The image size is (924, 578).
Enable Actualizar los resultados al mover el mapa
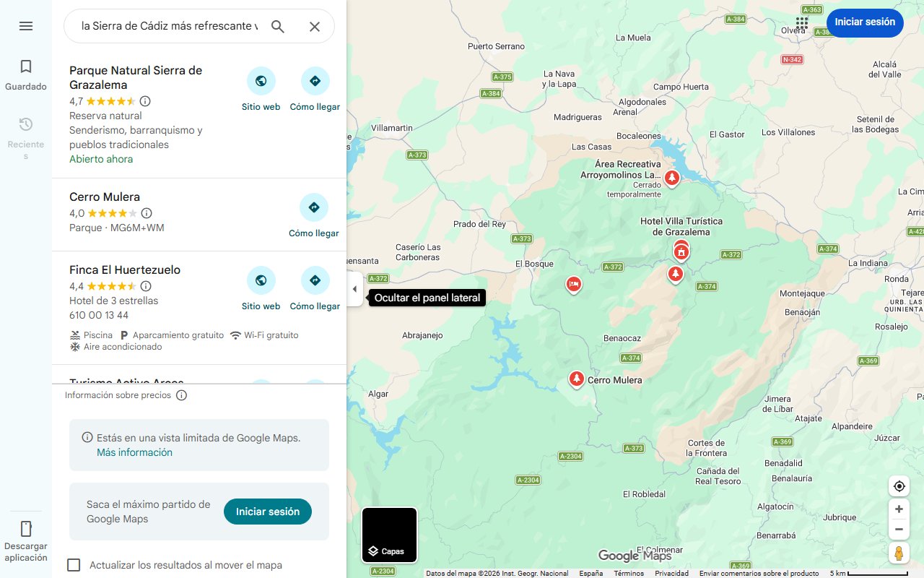[x=74, y=565]
